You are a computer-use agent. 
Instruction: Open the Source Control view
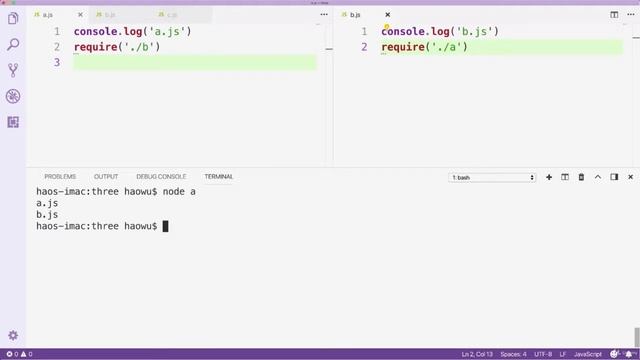(13, 70)
